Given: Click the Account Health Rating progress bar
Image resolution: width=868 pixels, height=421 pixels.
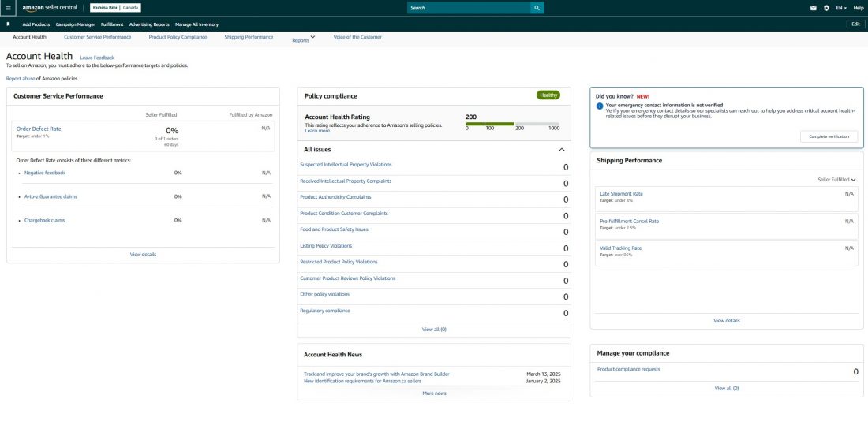Looking at the screenshot, I should 513,124.
